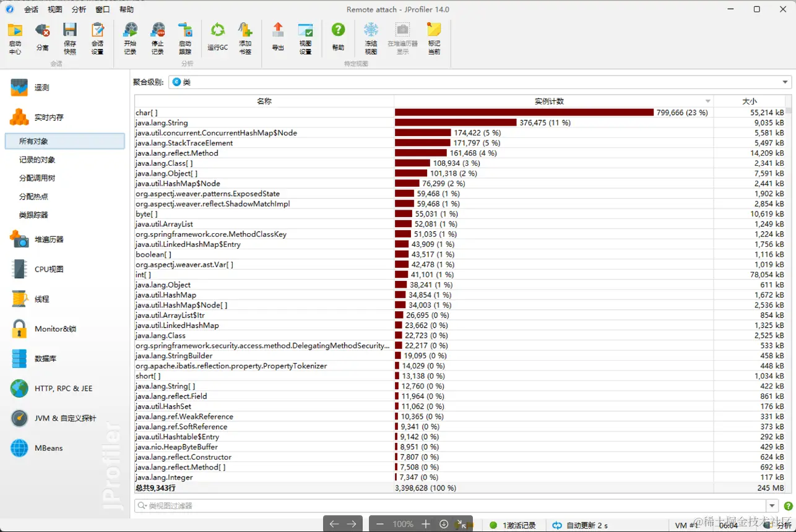Open the 窗口 menu
This screenshot has height=532, width=796.
[x=103, y=9]
